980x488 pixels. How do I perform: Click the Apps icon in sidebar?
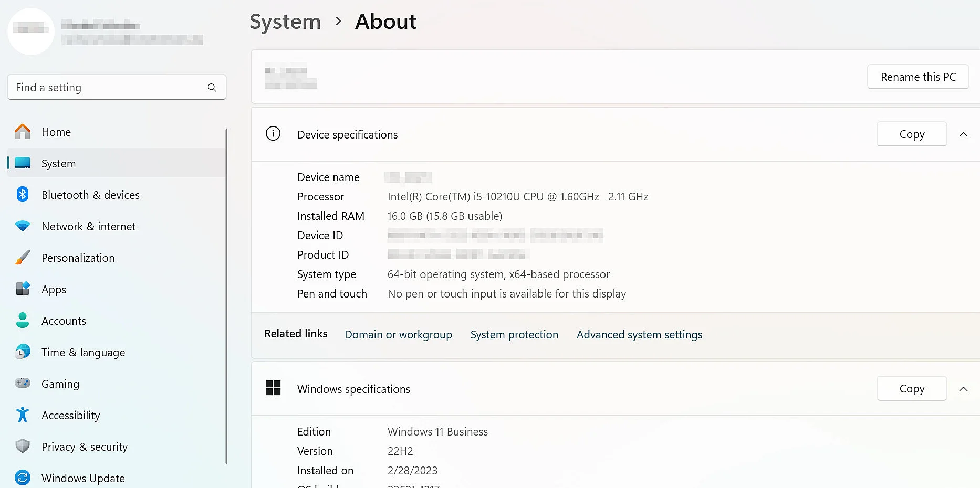point(23,289)
